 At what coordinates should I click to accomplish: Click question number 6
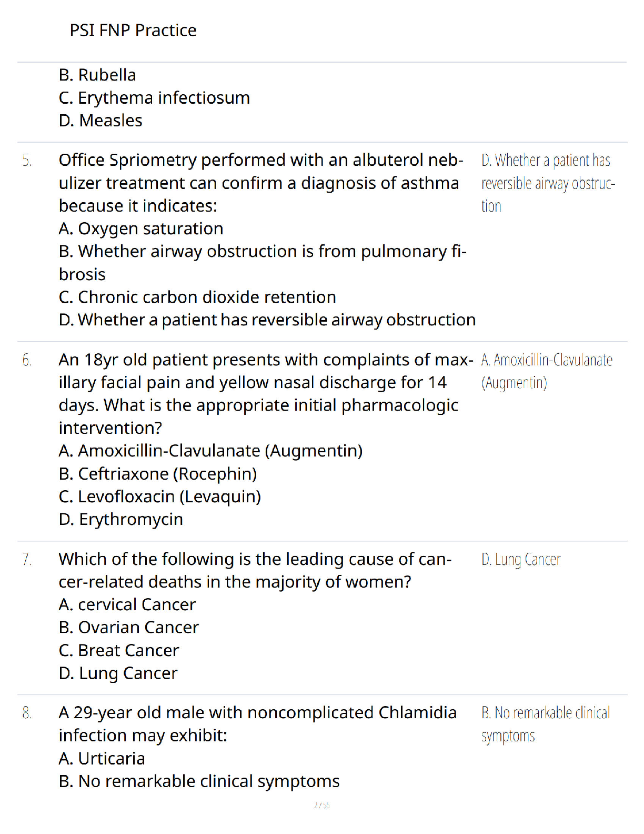tap(27, 360)
